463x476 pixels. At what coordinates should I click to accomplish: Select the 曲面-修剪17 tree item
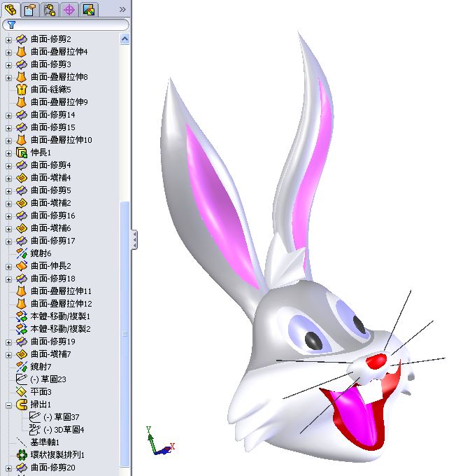53,241
